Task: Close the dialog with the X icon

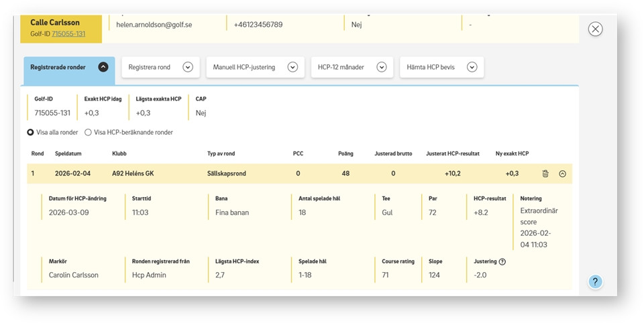Action: click(595, 29)
